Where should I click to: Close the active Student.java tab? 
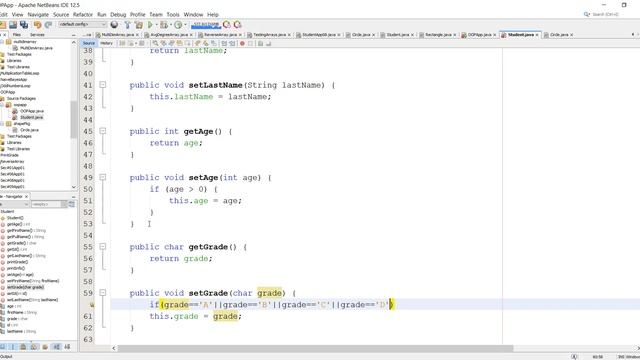[537, 35]
